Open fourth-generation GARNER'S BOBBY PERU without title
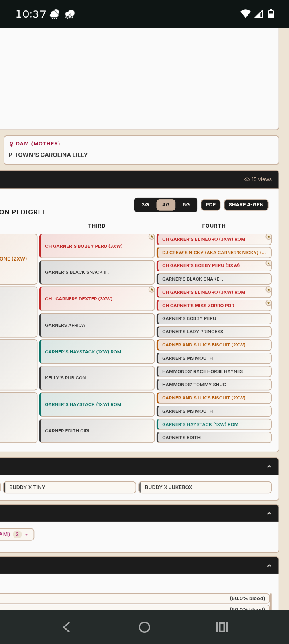 coord(214,318)
